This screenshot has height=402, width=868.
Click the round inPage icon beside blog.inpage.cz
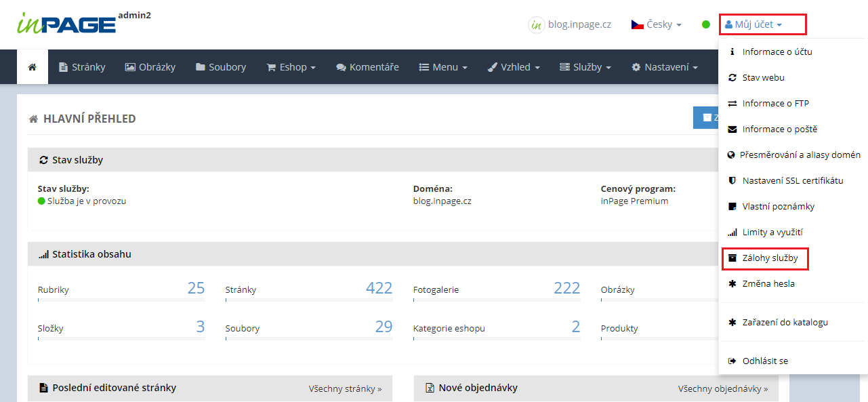[536, 24]
